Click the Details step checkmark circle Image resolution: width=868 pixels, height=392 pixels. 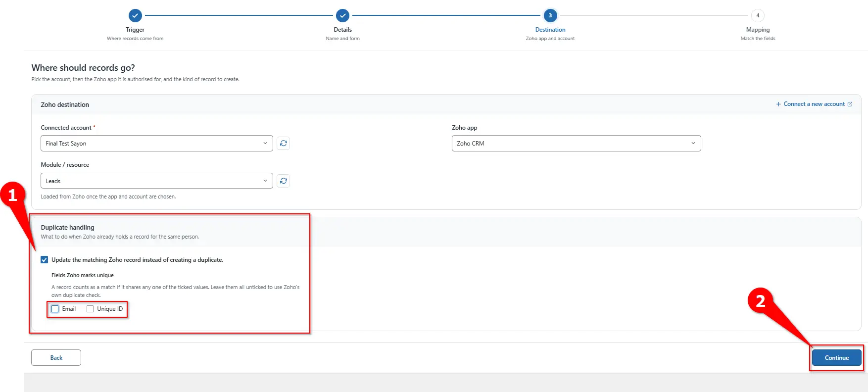point(342,16)
